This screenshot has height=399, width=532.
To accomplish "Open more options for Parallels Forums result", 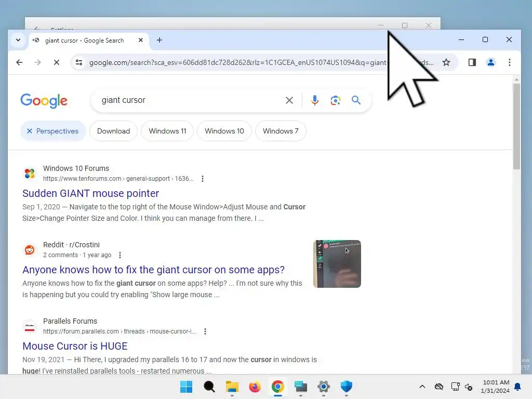I will coord(205,331).
